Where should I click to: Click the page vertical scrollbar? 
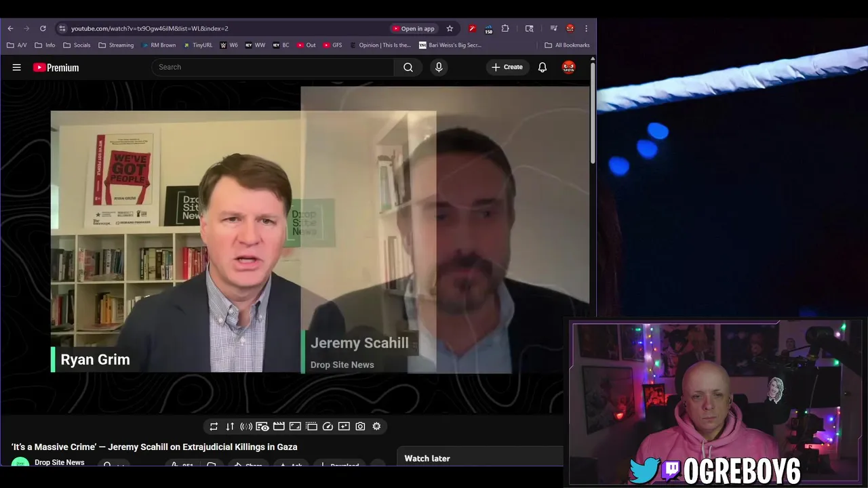[x=593, y=112]
